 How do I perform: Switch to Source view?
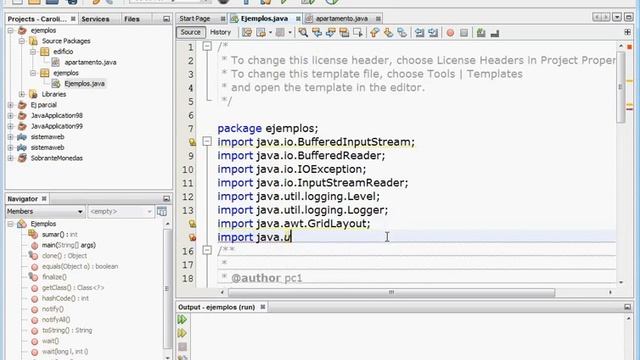coord(191,32)
